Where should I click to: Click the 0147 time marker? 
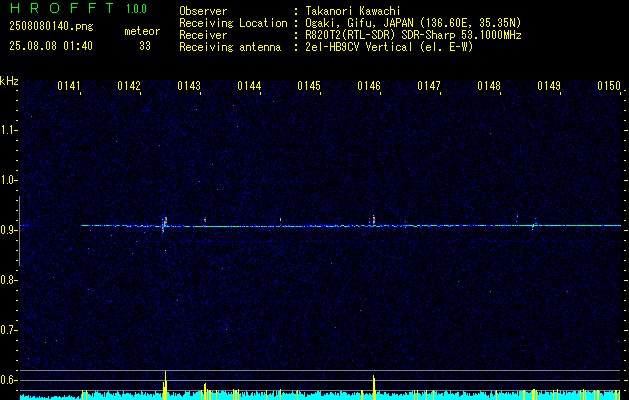point(429,86)
